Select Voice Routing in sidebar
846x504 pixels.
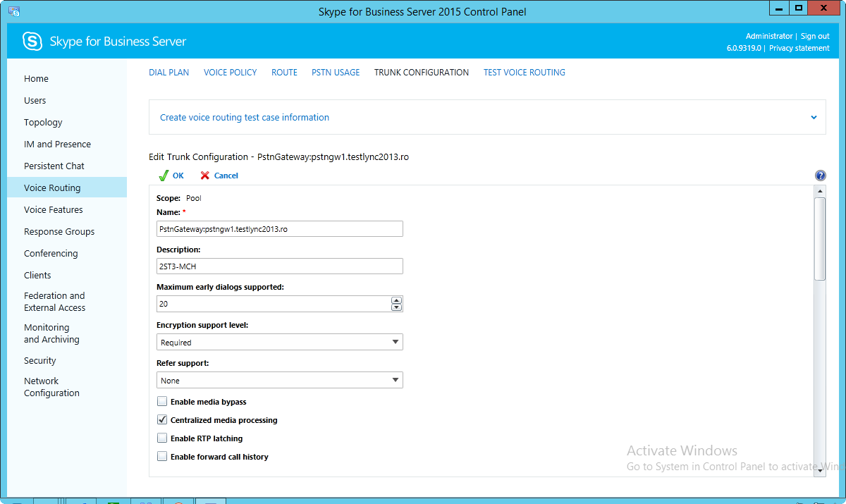67,188
